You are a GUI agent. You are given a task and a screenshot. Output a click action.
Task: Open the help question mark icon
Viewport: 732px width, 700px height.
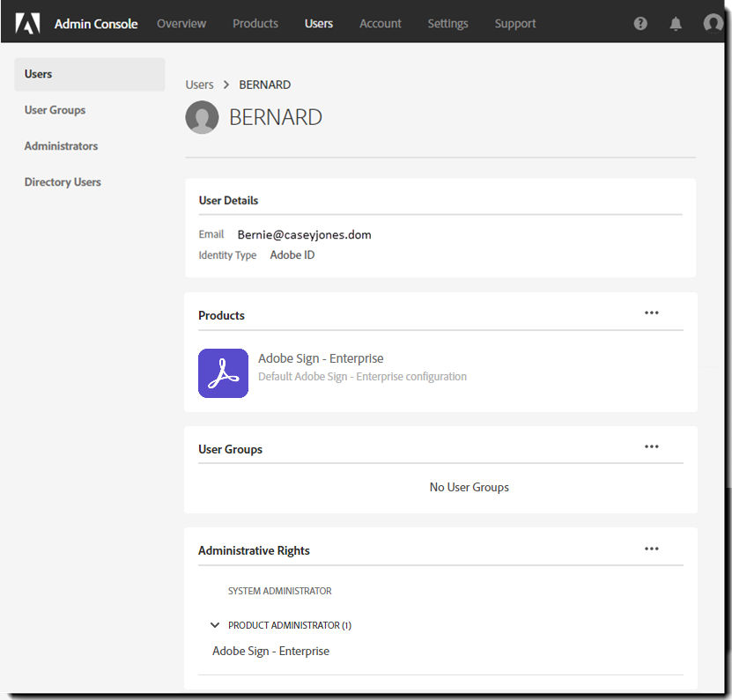(640, 23)
